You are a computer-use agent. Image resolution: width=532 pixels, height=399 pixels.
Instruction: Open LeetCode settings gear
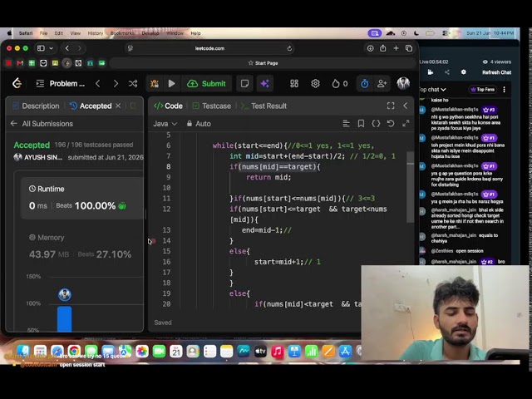[315, 83]
